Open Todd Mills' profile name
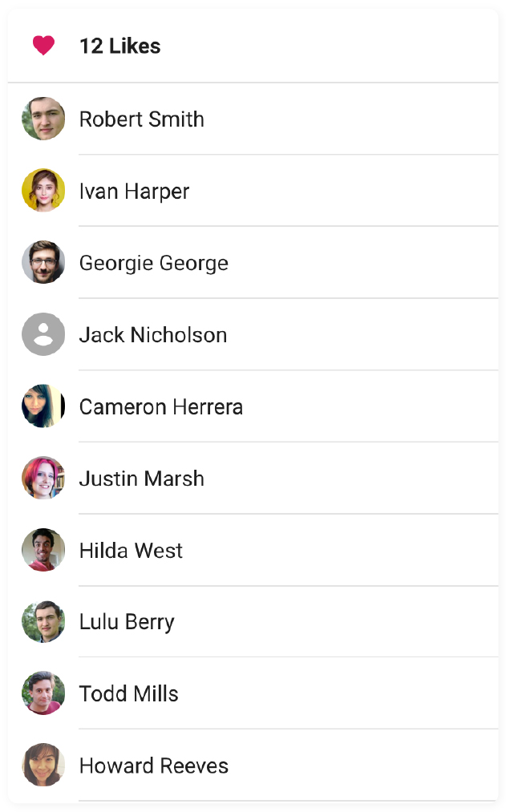This screenshot has width=506, height=812. click(x=128, y=693)
